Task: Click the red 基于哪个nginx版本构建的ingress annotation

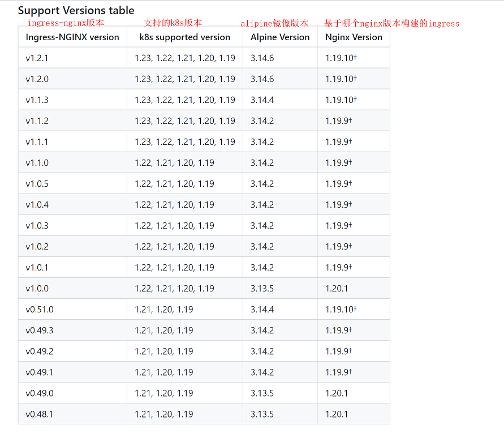Action: pyautogui.click(x=391, y=23)
